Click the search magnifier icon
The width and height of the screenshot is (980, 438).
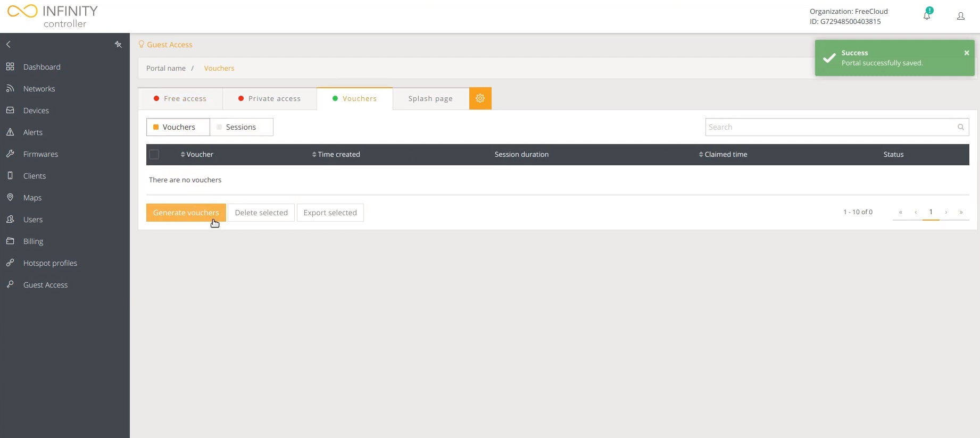click(961, 127)
